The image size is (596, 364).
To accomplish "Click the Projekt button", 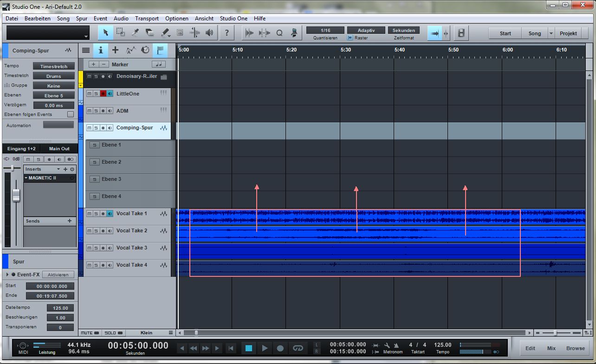I will point(568,33).
